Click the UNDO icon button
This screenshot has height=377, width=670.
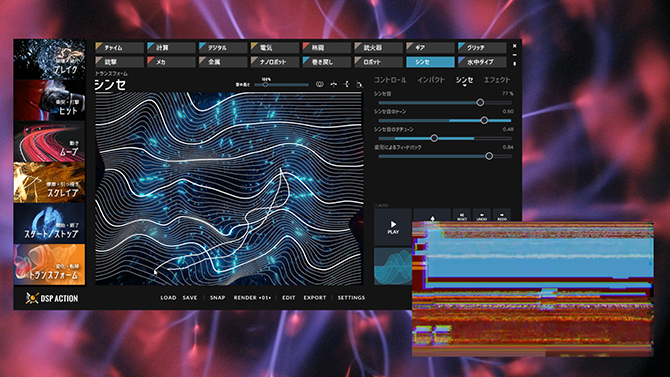tap(482, 216)
